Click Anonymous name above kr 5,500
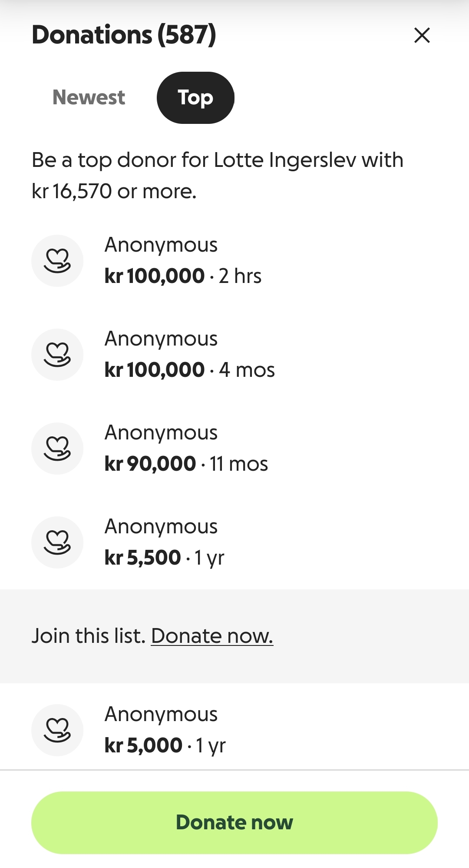This screenshot has width=469, height=868. pyautogui.click(x=161, y=527)
